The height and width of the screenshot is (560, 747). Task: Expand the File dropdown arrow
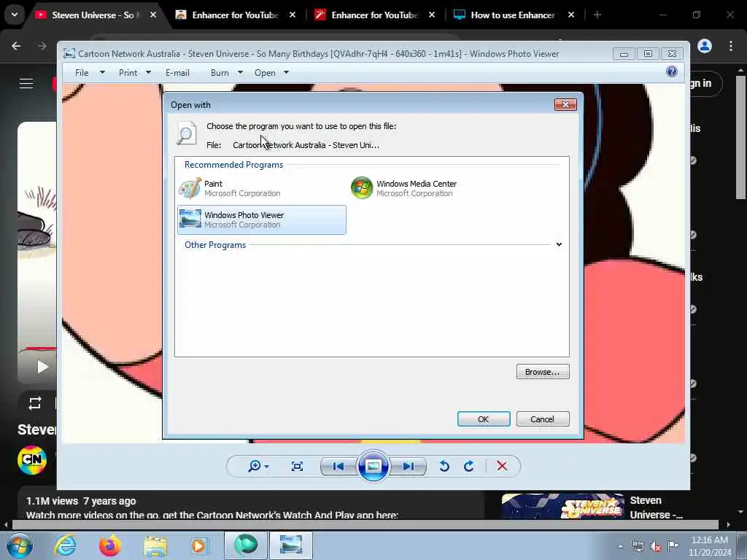click(102, 72)
